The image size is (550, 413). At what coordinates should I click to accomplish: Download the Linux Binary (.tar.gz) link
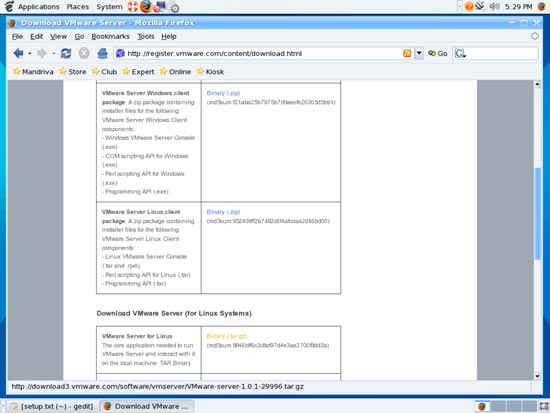coord(227,336)
